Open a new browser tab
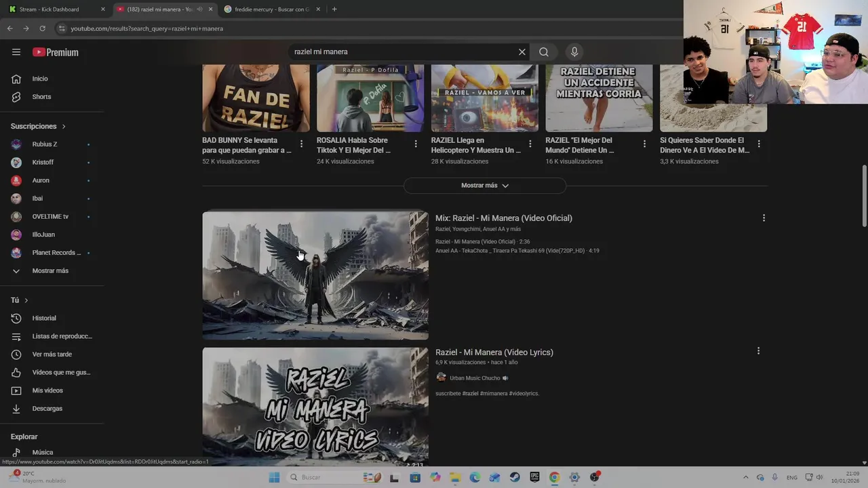Viewport: 868px width, 488px height. [334, 9]
